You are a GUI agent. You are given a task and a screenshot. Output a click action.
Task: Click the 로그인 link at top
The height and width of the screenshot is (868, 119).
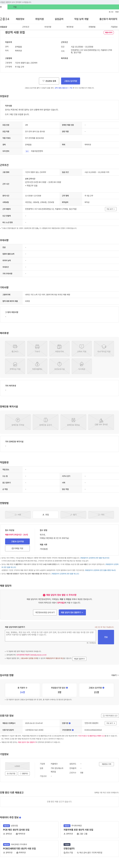click(111, 12)
